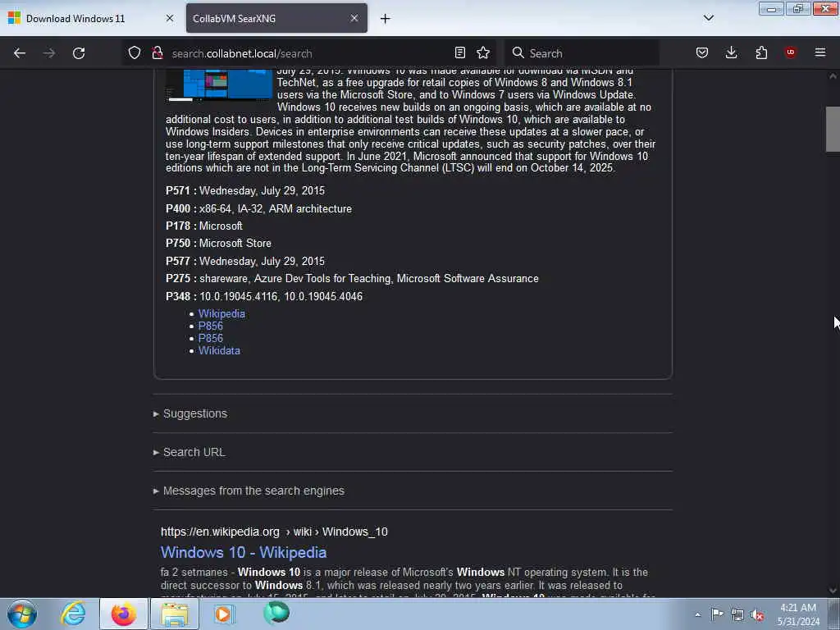This screenshot has width=840, height=630.
Task: Open the Downloads arrow icon
Action: click(x=731, y=52)
